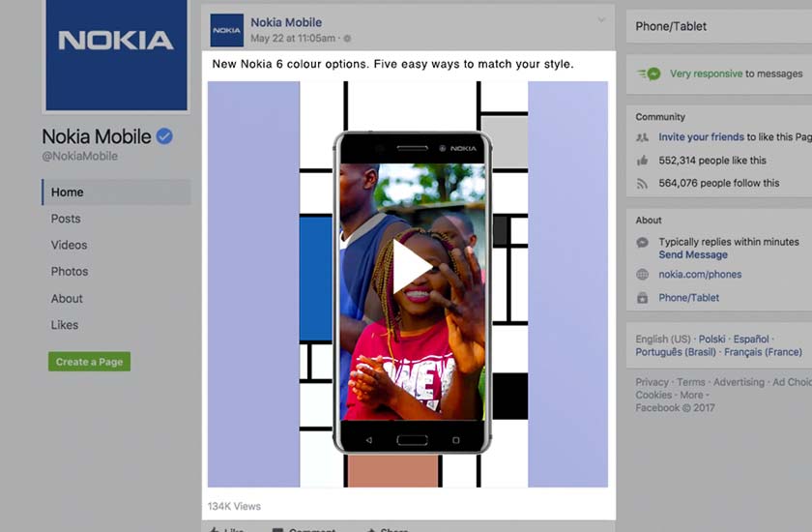Expand the post options chevron
Screen dimensions: 812x532
[601, 19]
